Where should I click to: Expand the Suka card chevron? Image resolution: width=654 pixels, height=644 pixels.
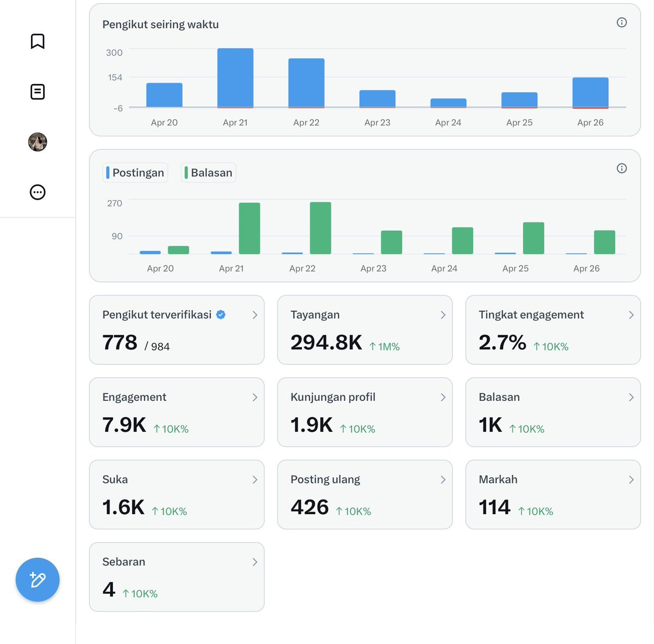pos(255,479)
